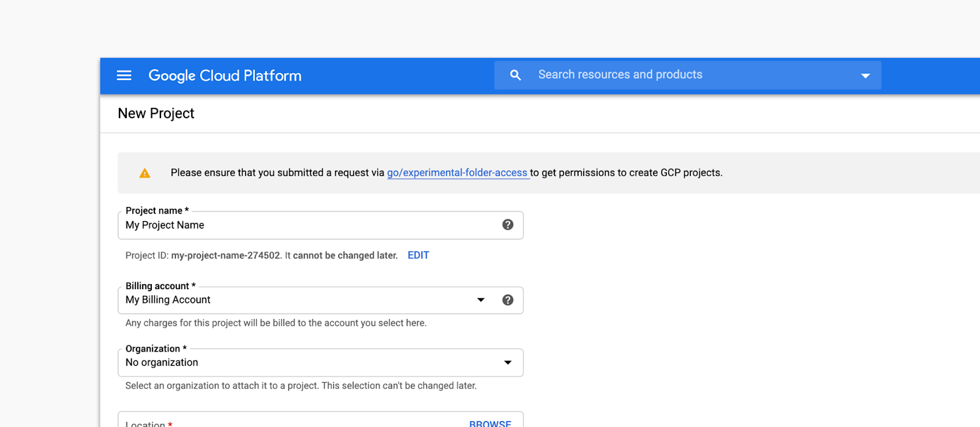Click into the Project name text field
The width and height of the screenshot is (980, 427).
click(x=306, y=225)
